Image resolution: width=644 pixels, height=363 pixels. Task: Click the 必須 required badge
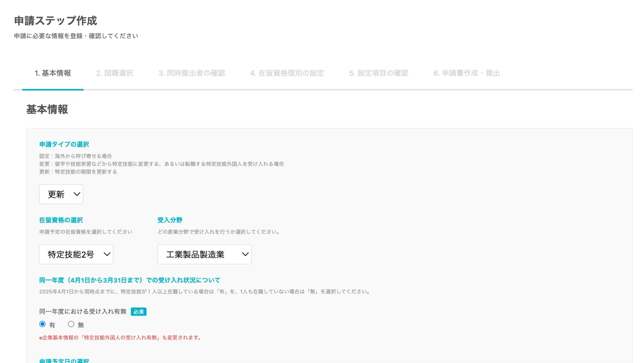tap(138, 311)
